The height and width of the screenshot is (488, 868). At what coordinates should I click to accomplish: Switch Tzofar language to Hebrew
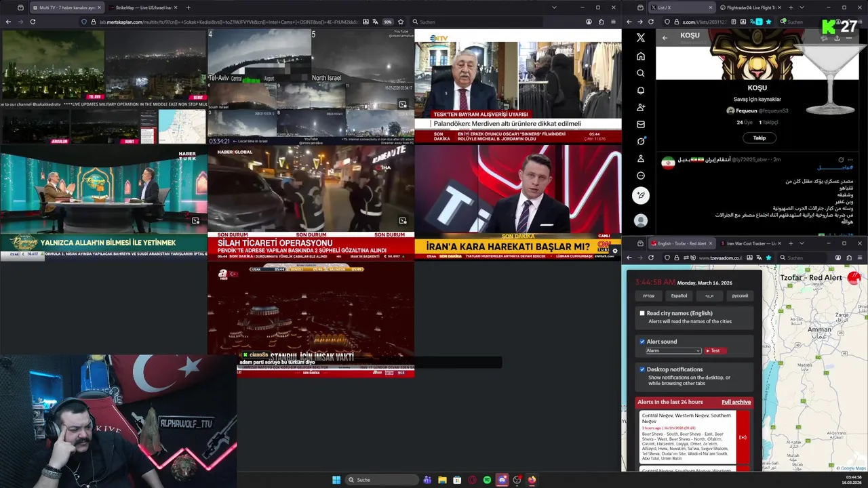[649, 296]
